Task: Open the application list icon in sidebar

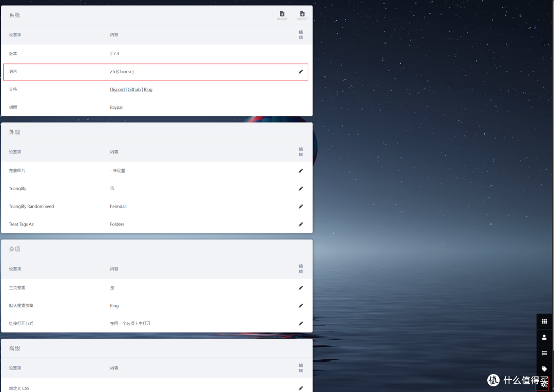Action: point(544,353)
